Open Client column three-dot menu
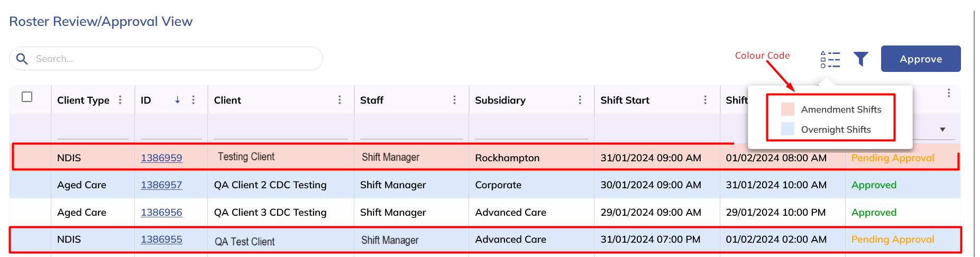Viewport: 980px width, 257px height. (x=340, y=100)
